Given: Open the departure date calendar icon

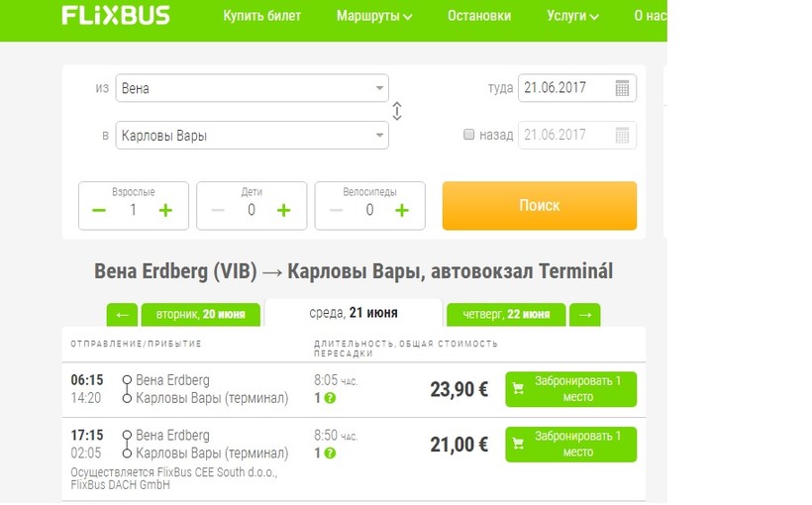Looking at the screenshot, I should (622, 88).
